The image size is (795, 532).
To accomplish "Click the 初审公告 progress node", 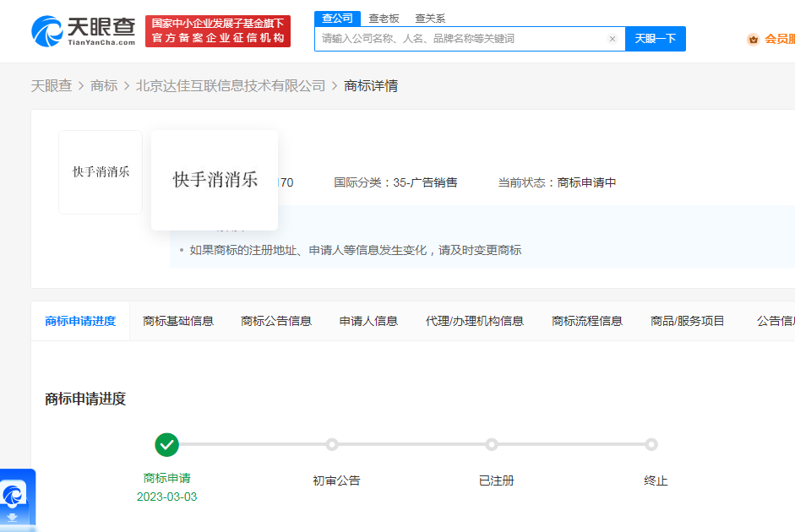I will click(x=332, y=445).
